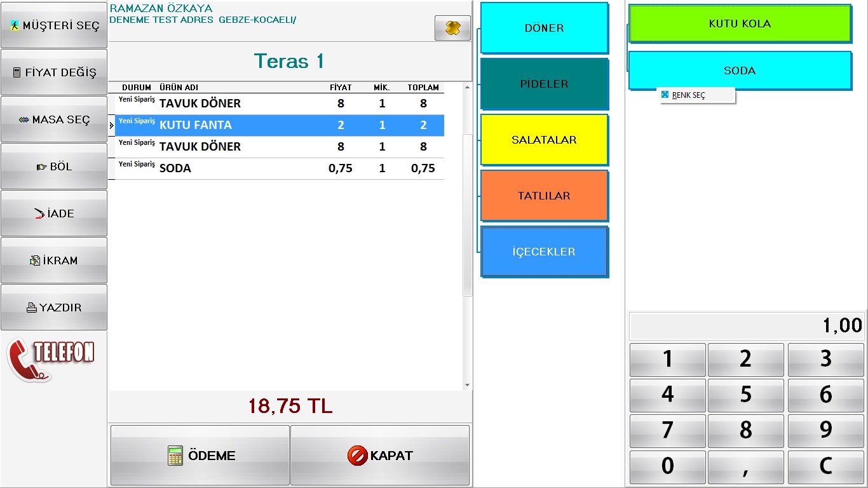This screenshot has height=488, width=868.
Task: Click the clear customer icon button
Action: 452,28
